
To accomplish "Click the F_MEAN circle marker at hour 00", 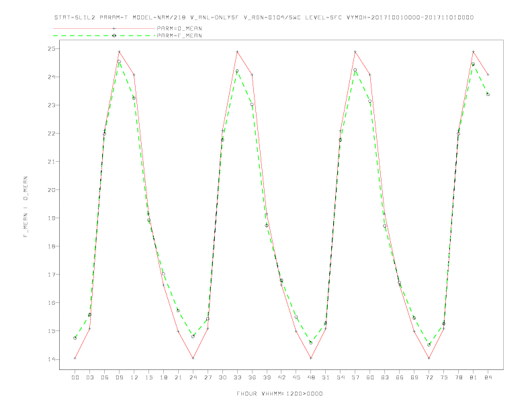I will tap(75, 338).
